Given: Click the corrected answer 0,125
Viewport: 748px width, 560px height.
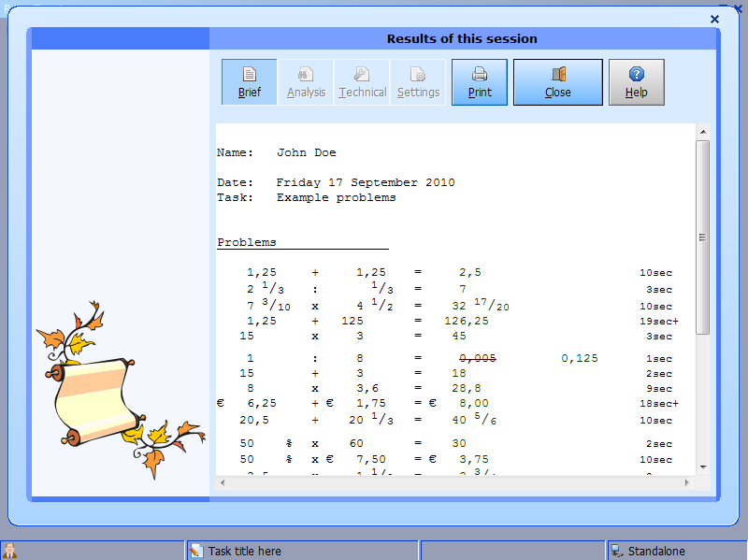Looking at the screenshot, I should (x=579, y=358).
